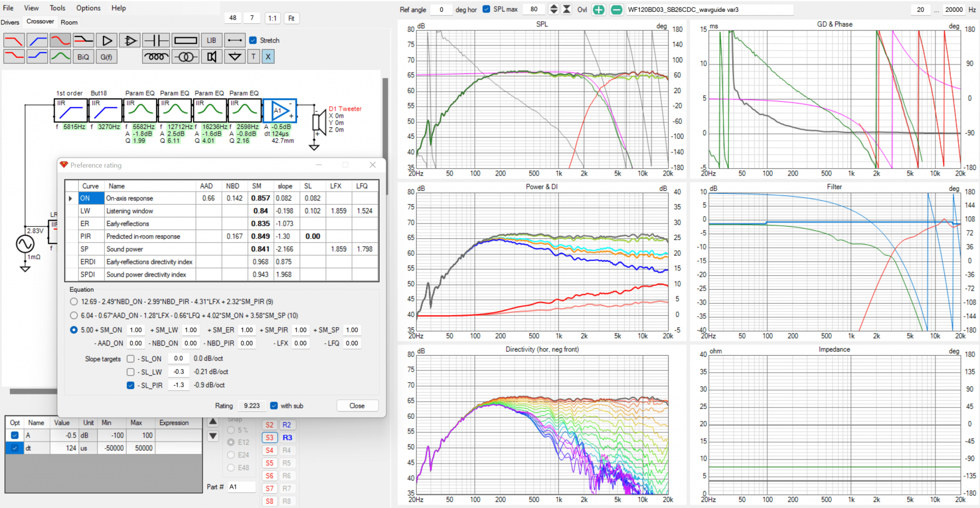Viewport: 980px width, 508px height.
Task: Select the first rating equation (9)
Action: point(74,302)
